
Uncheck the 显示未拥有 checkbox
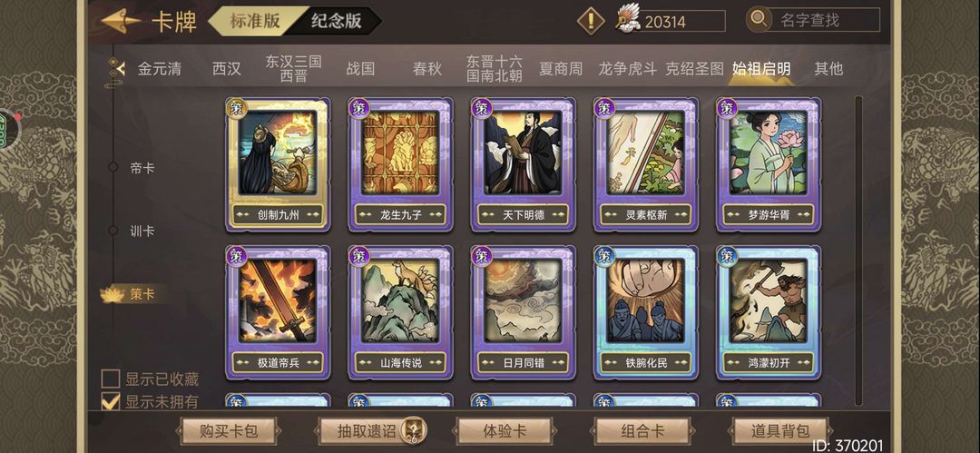(111, 401)
